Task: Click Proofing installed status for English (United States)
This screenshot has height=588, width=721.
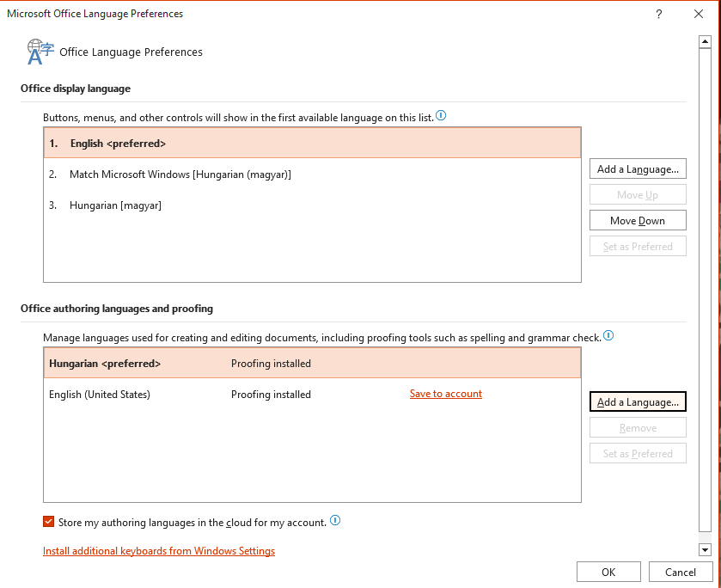Action: [x=271, y=395]
